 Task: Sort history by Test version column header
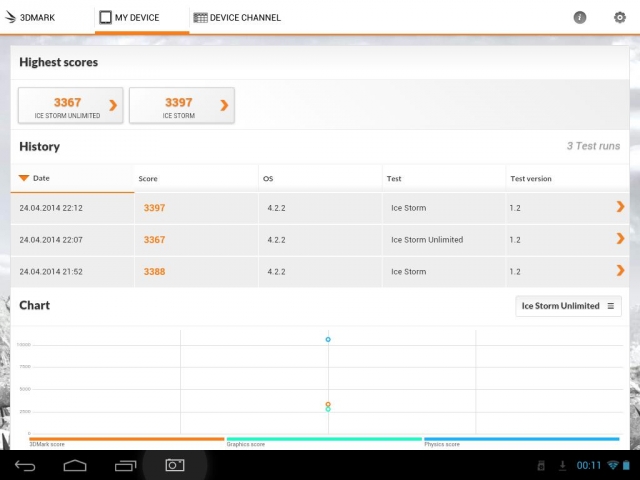567,178
